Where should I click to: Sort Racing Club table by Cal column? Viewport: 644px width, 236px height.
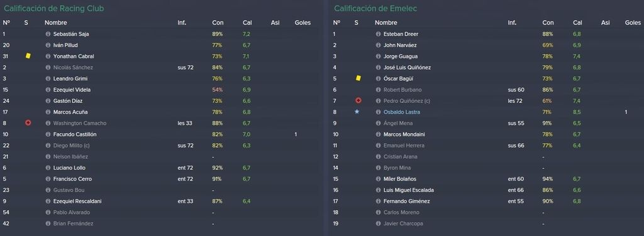pos(247,23)
